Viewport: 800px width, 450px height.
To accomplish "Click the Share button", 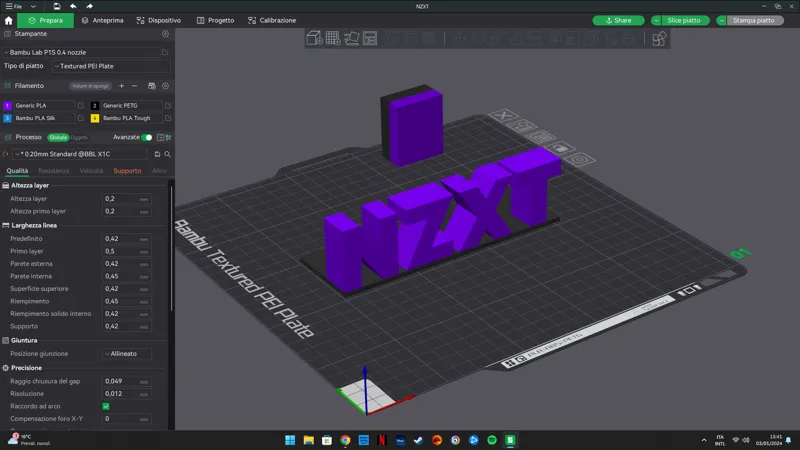I will (x=618, y=20).
